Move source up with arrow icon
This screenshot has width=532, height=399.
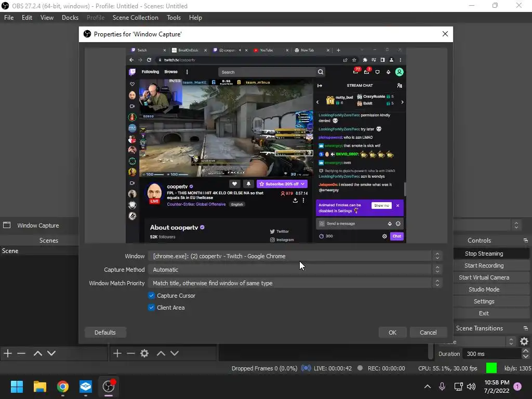(x=161, y=353)
